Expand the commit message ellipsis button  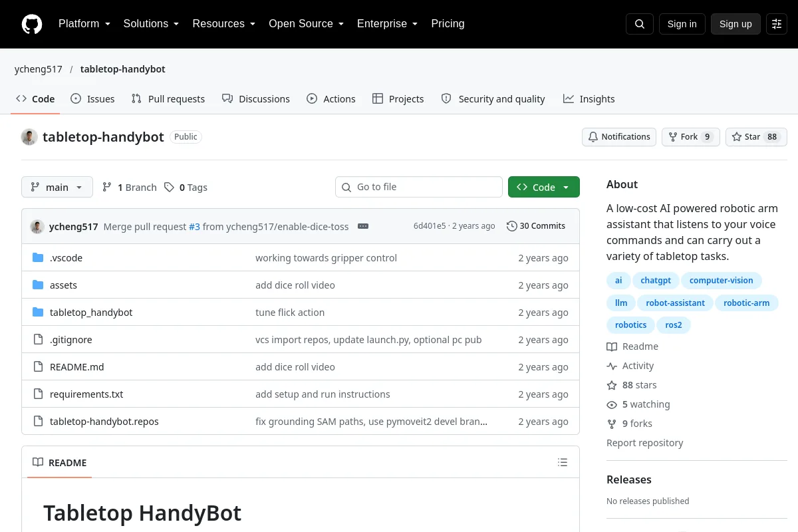[x=363, y=226]
